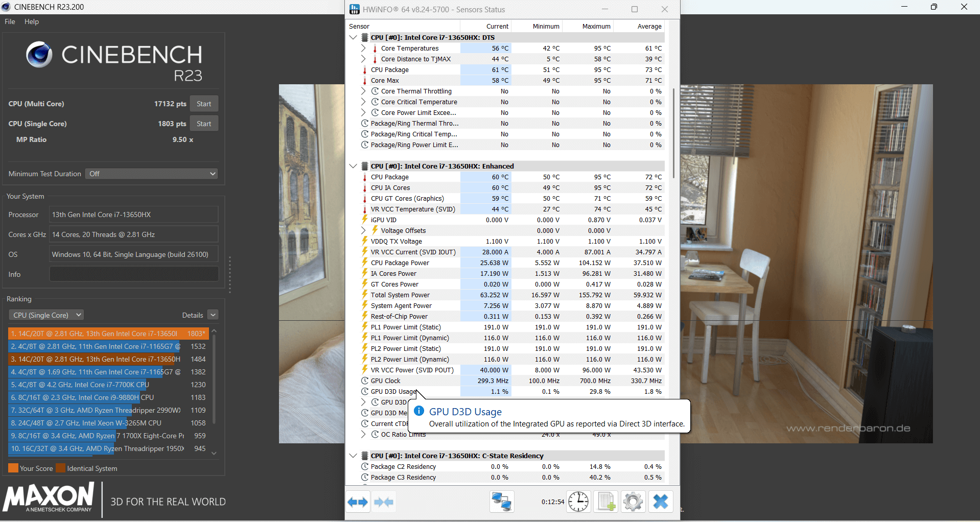Click the lightning icon beside iGPU VID

365,220
